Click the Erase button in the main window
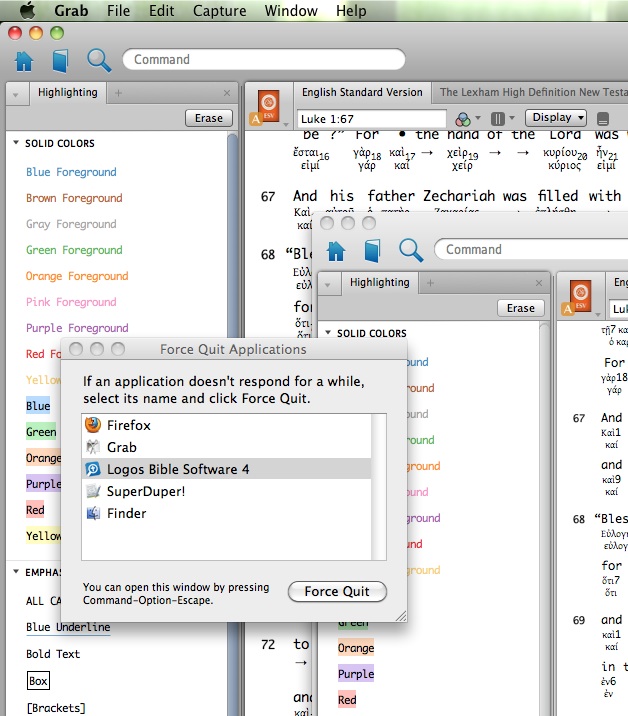The image size is (628, 716). tap(209, 118)
